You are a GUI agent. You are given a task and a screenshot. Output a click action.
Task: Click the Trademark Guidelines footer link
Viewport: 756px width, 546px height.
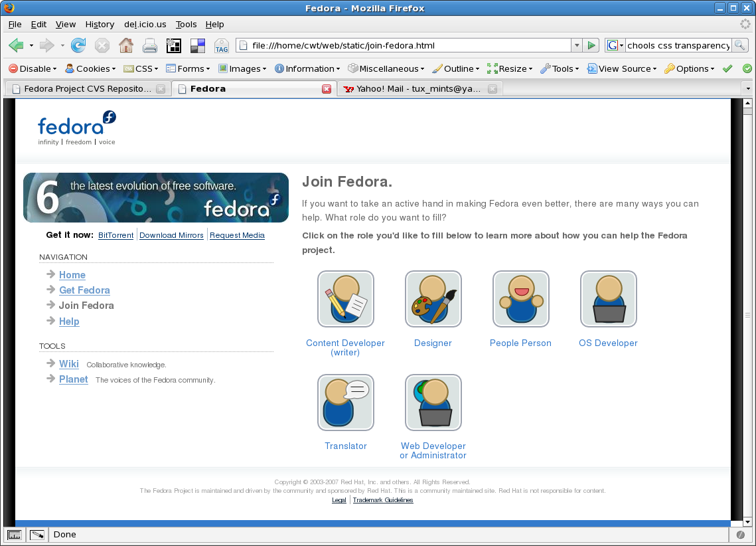[383, 500]
